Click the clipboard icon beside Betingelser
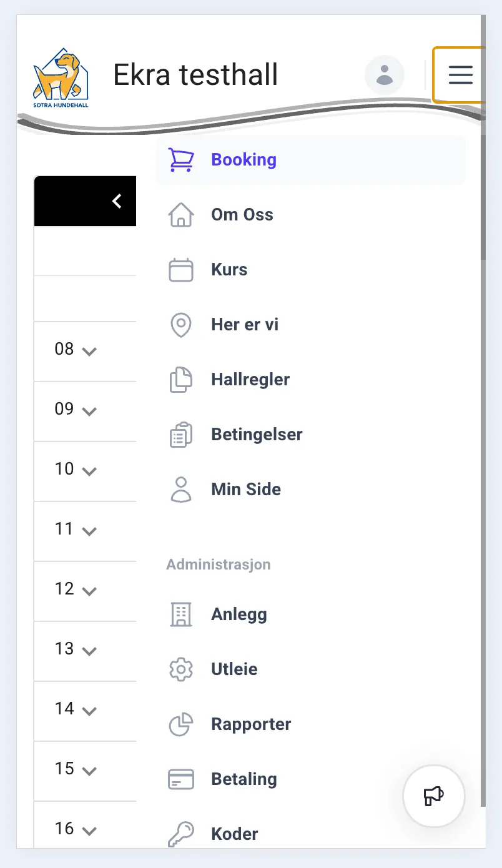 (181, 435)
